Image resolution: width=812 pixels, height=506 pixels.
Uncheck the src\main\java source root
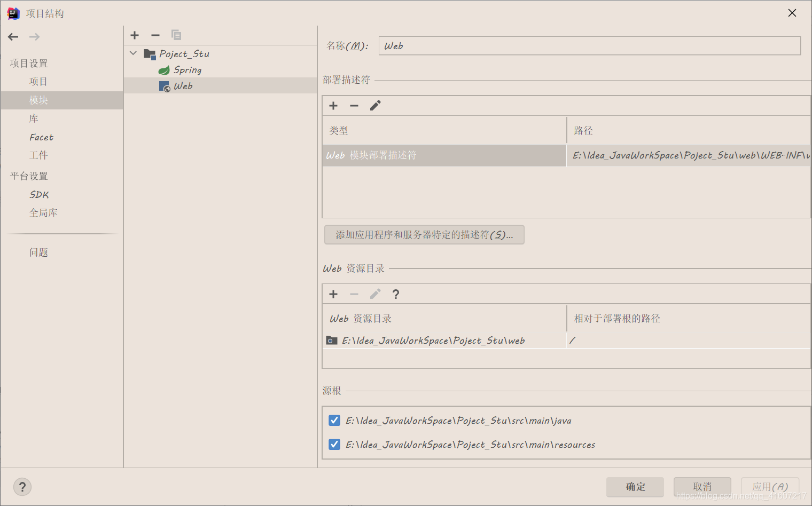pyautogui.click(x=334, y=420)
